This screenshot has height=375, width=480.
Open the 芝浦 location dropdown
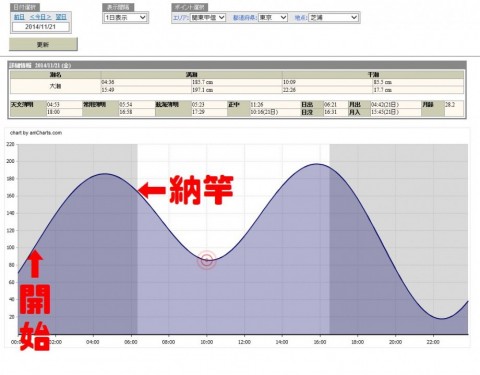(x=333, y=17)
